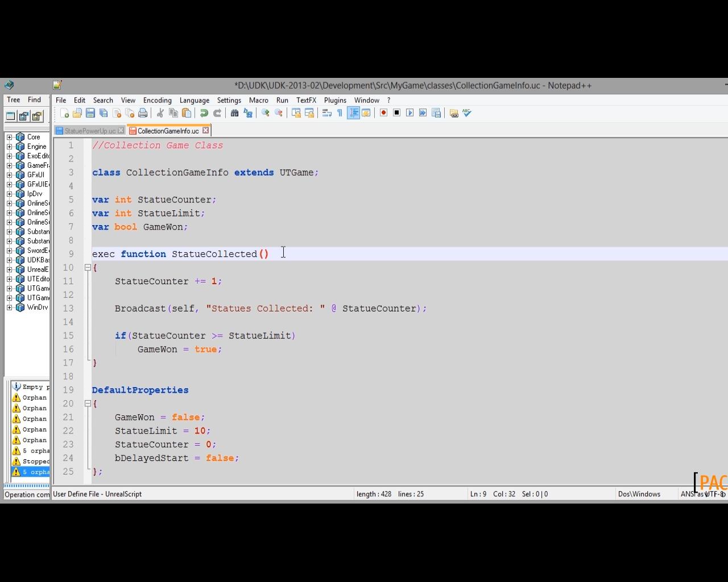The image size is (728, 582).
Task: Open the Language menu
Action: [194, 100]
